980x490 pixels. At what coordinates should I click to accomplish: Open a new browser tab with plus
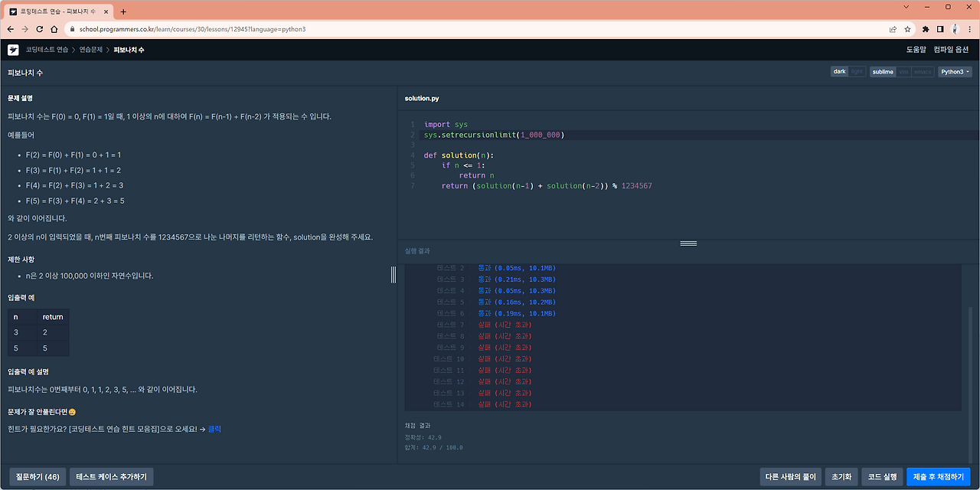coord(123,11)
